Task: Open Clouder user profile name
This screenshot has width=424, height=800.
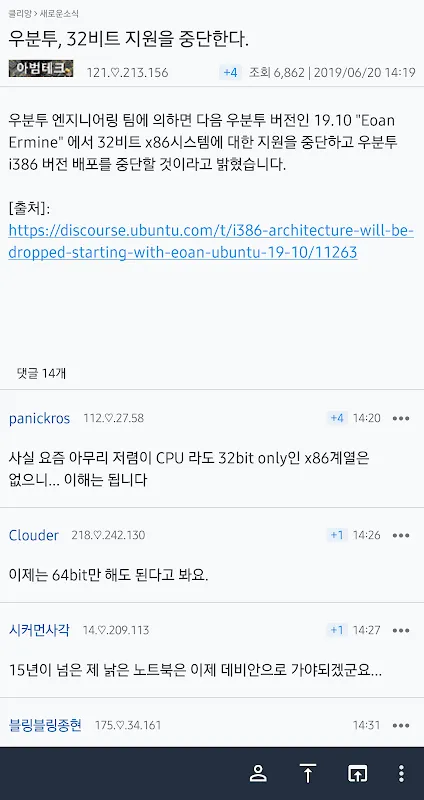Action: (34, 535)
